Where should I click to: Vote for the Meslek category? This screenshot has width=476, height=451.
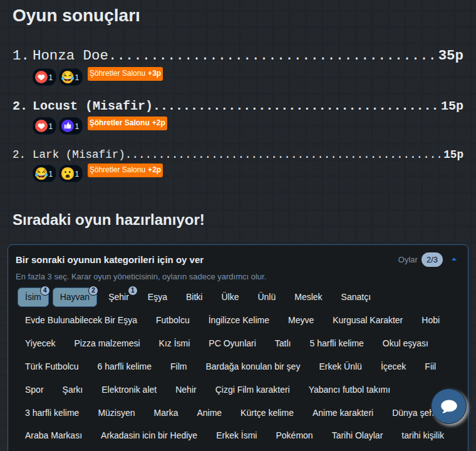click(308, 297)
